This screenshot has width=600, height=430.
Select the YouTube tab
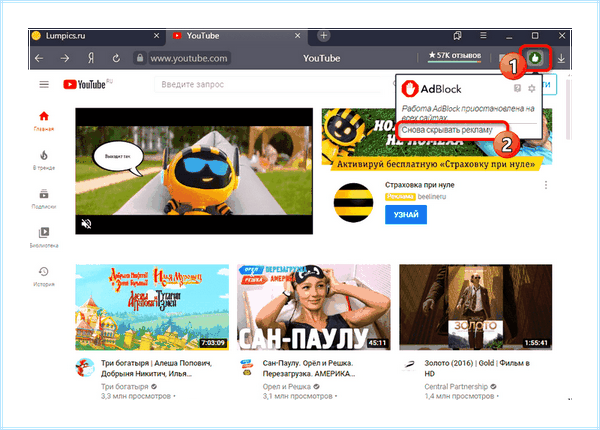[236, 36]
